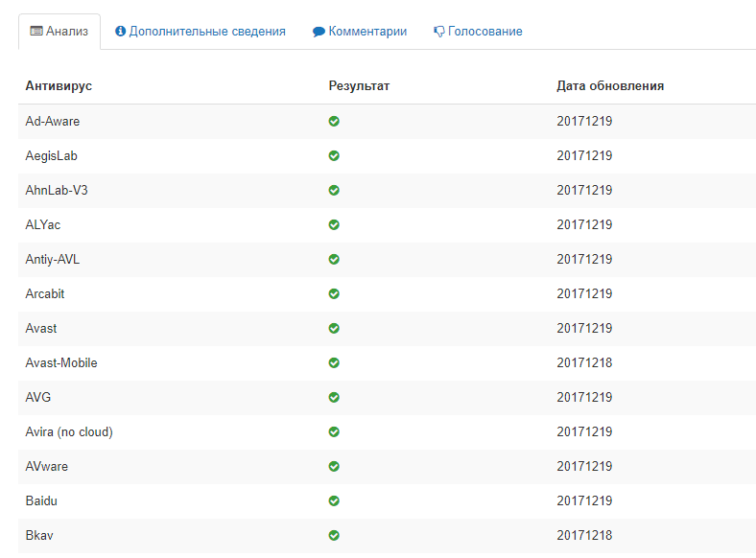Click the green check in AVG row

point(334,397)
